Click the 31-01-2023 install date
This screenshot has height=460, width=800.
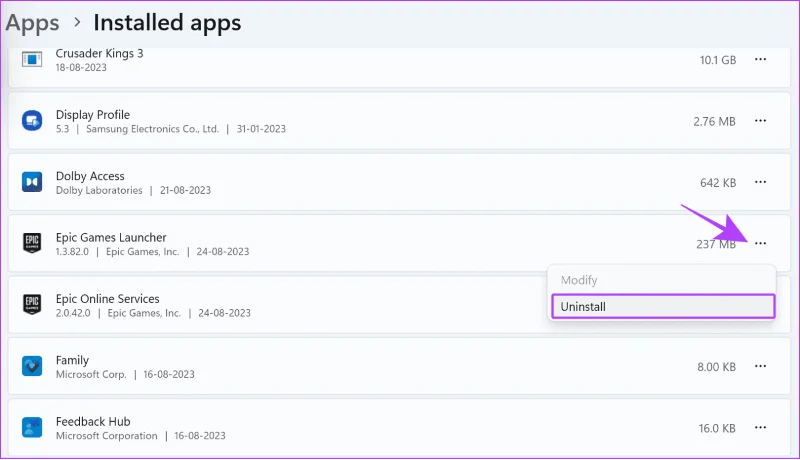pos(261,129)
